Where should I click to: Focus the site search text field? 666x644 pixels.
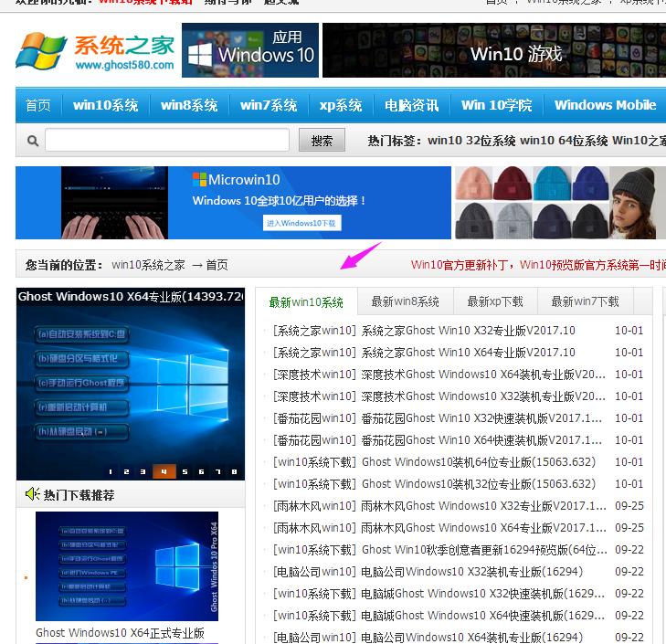click(x=167, y=141)
